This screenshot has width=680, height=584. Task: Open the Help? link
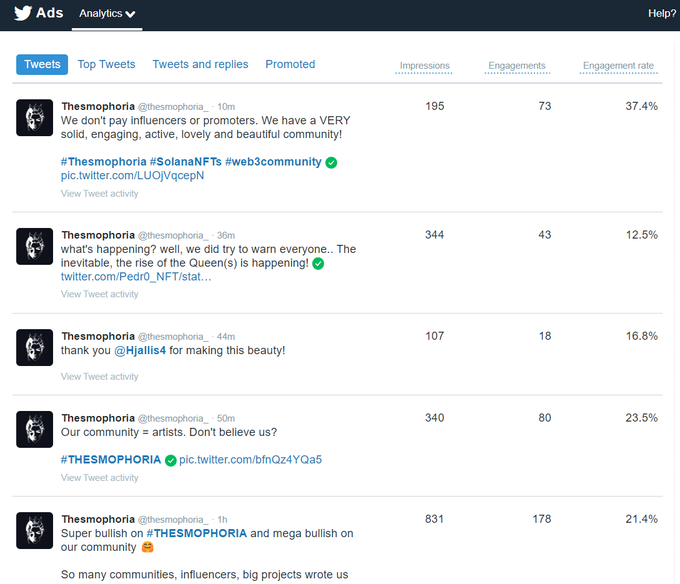coord(662,13)
